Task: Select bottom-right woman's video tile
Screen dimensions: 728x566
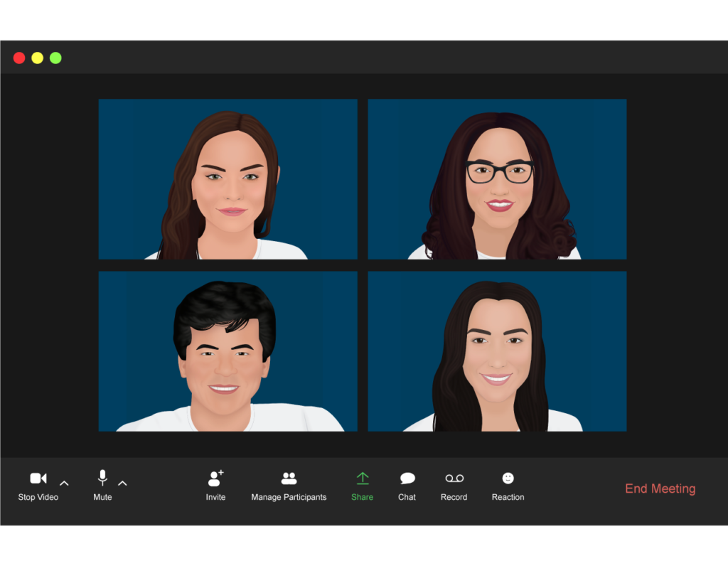Action: tap(497, 351)
